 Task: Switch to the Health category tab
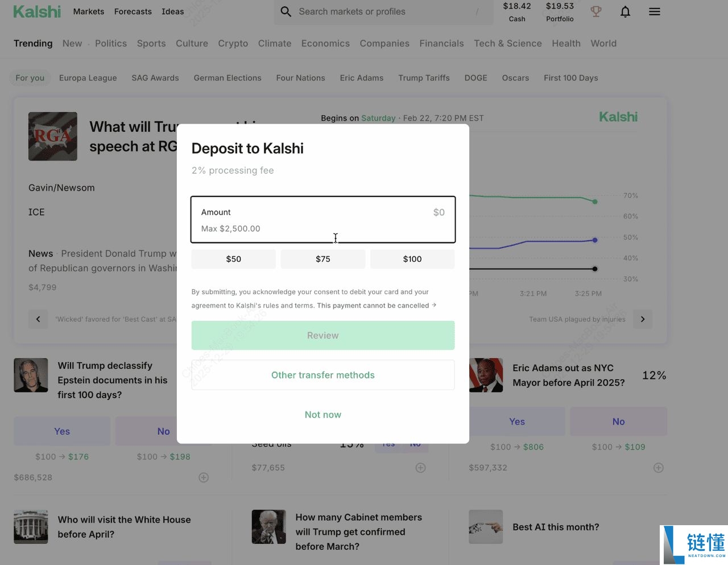[566, 43]
